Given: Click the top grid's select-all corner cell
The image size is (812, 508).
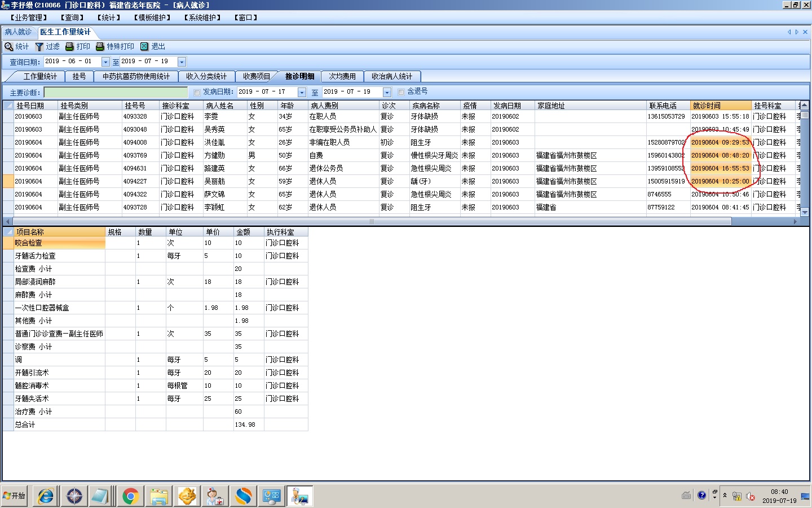Looking at the screenshot, I should (x=8, y=106).
